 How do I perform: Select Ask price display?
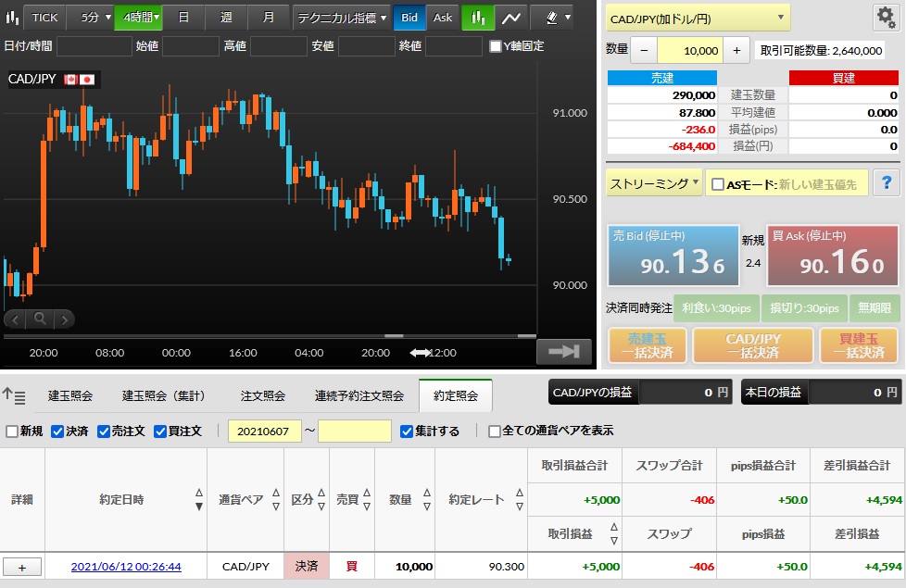click(x=443, y=18)
